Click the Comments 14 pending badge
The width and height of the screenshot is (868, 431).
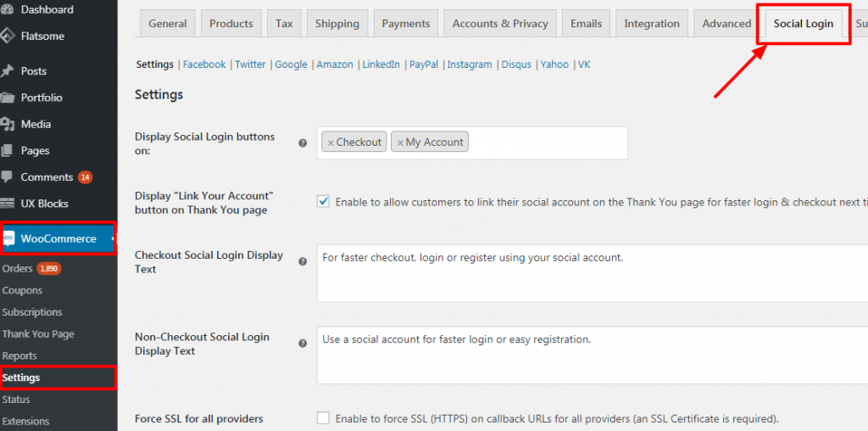pyautogui.click(x=85, y=177)
